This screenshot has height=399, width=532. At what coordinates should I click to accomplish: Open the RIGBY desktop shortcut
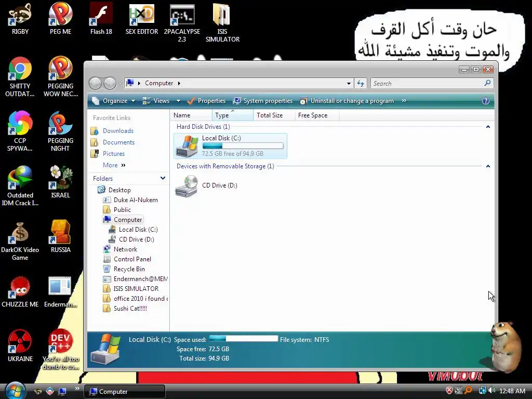(20, 19)
